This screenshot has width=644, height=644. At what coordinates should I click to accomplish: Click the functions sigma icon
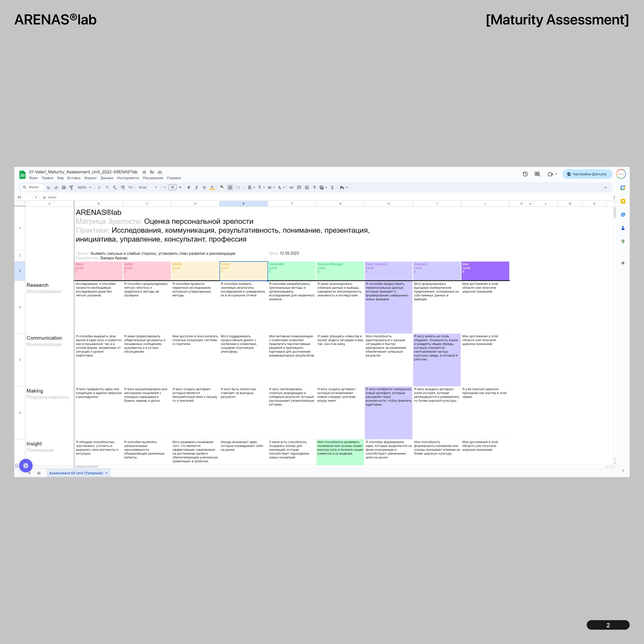coord(332,187)
